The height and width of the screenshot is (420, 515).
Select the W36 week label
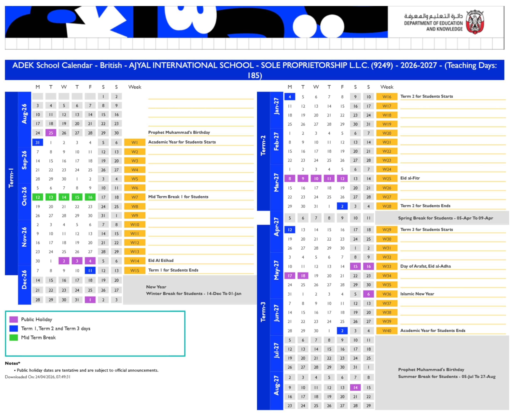click(x=387, y=294)
